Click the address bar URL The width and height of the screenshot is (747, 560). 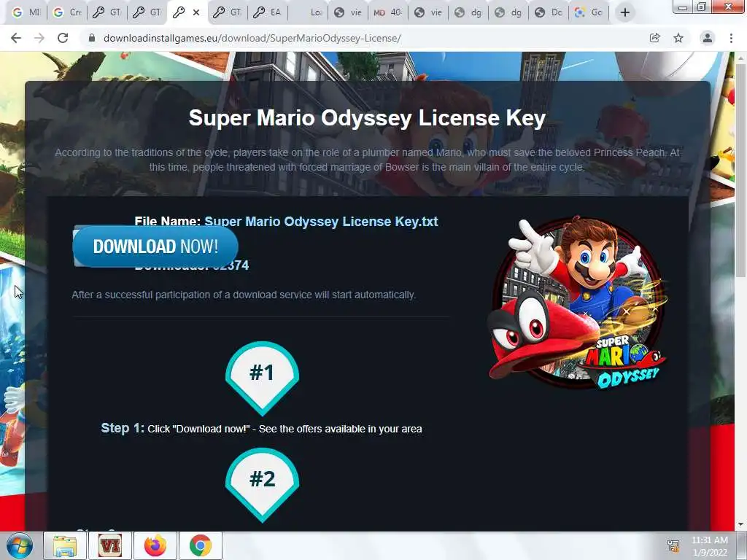[252, 38]
